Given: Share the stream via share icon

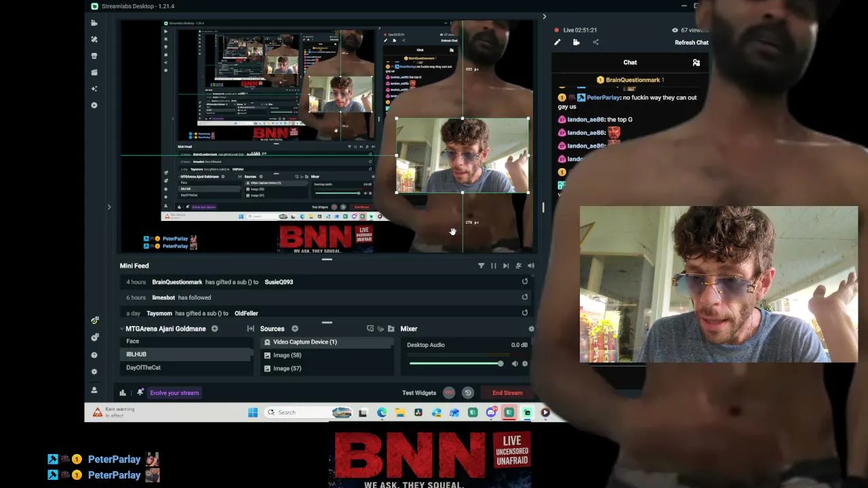Looking at the screenshot, I should point(596,43).
